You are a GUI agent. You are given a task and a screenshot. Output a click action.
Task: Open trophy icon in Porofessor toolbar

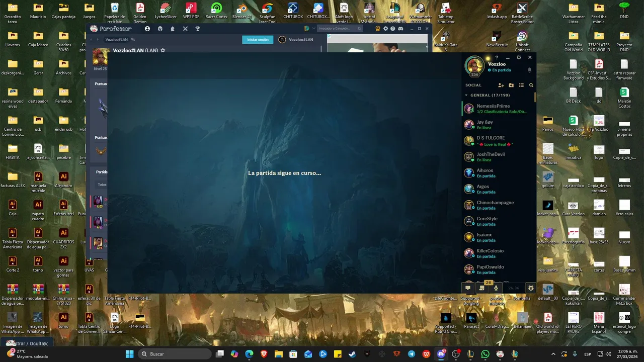(x=198, y=29)
